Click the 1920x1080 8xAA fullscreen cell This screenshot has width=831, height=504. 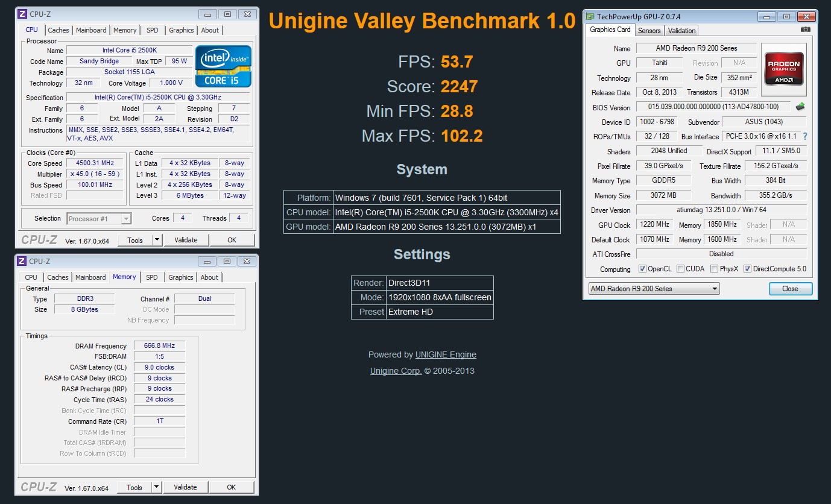tap(440, 297)
